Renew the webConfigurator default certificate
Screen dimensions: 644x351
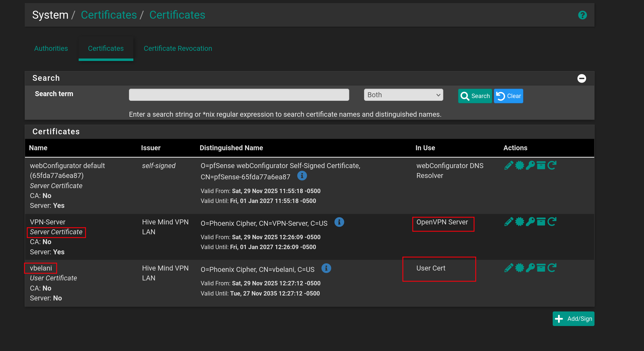(x=552, y=165)
